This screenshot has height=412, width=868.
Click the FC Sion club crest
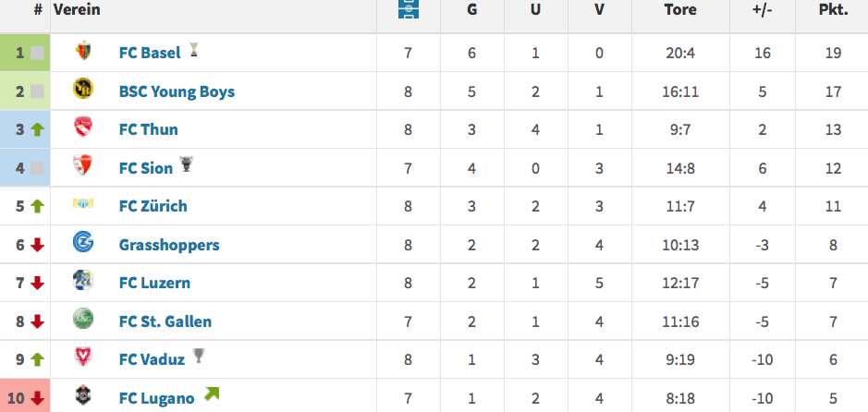[83, 165]
